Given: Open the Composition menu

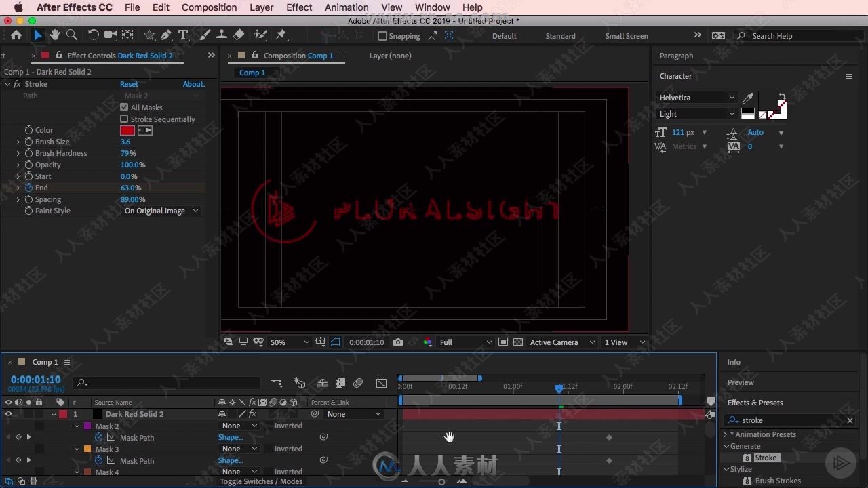Looking at the screenshot, I should point(209,7).
